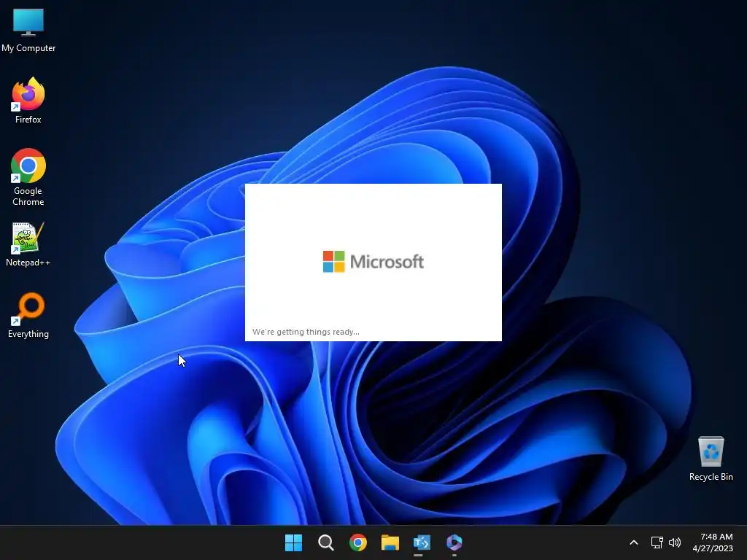The image size is (747, 560).
Task: Switch to Microsoft Teams taskbar icon
Action: pos(422,542)
